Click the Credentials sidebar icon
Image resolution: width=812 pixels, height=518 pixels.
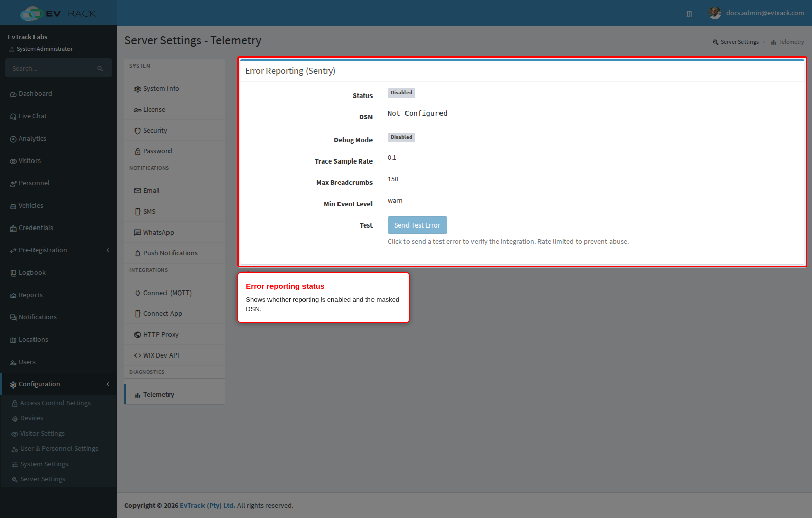coord(13,229)
